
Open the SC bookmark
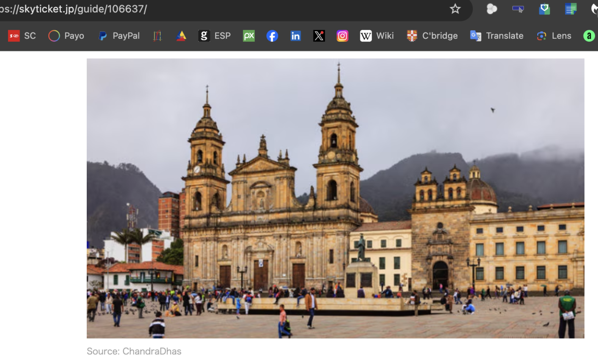tap(22, 36)
